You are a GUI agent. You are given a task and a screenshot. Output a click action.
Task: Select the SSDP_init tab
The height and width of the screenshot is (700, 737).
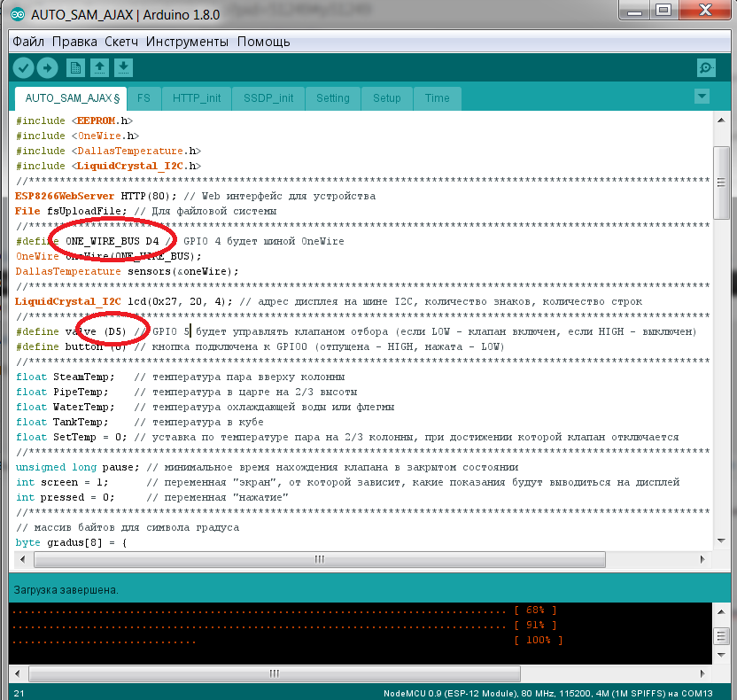click(x=268, y=98)
